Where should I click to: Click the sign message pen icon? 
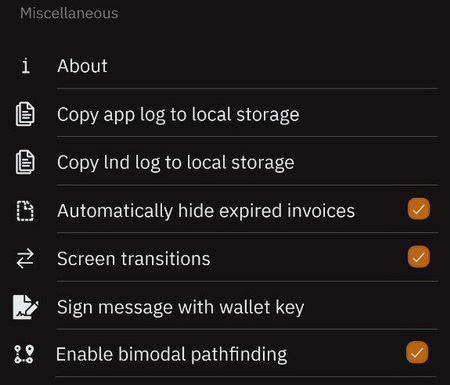26,307
